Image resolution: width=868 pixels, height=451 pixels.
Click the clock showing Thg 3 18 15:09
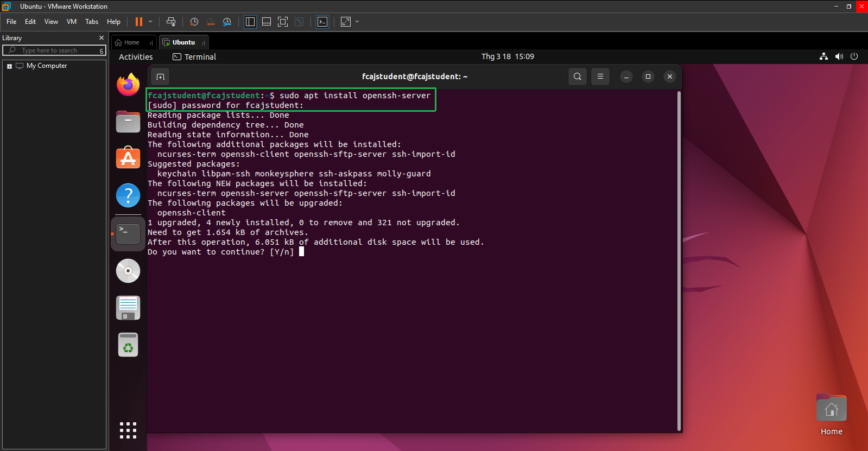point(508,56)
